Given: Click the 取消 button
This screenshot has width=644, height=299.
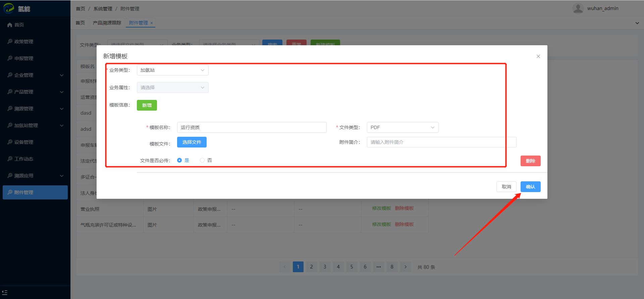Looking at the screenshot, I should tap(506, 187).
